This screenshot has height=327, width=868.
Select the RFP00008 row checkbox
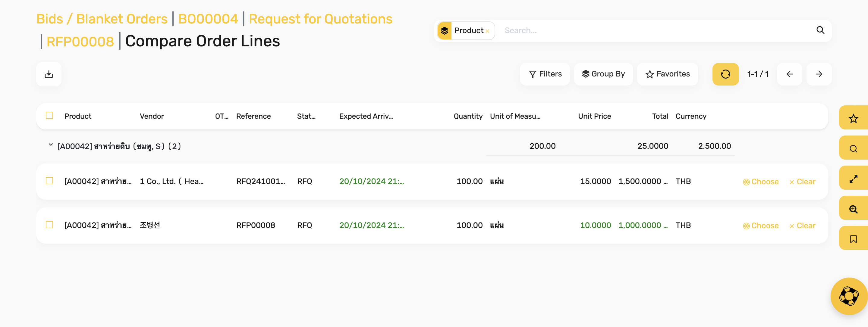tap(49, 225)
